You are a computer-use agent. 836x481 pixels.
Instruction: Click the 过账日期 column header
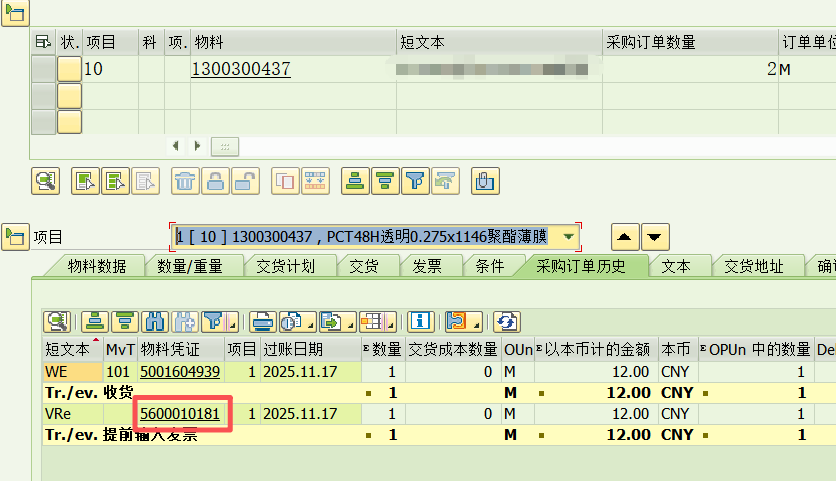(x=311, y=350)
